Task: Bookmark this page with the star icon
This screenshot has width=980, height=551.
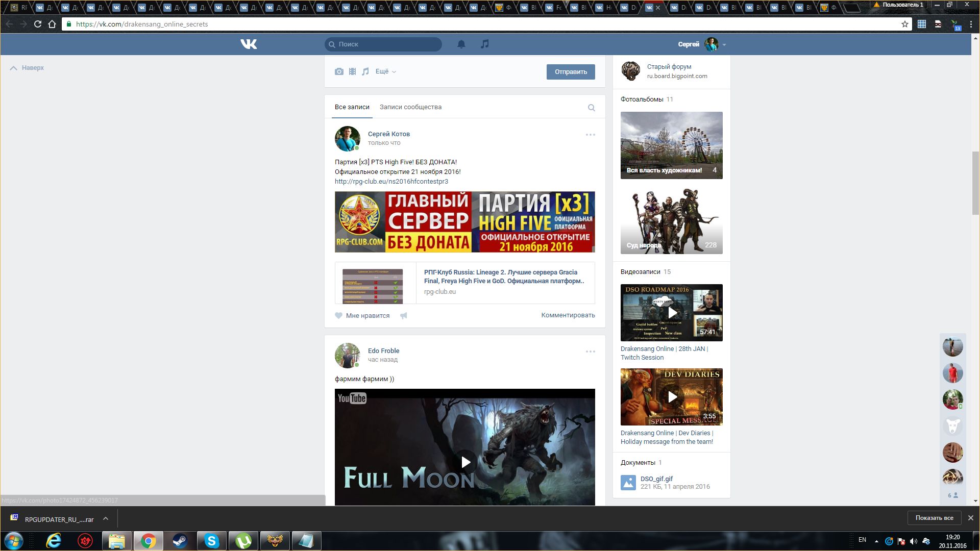Action: coord(905,24)
